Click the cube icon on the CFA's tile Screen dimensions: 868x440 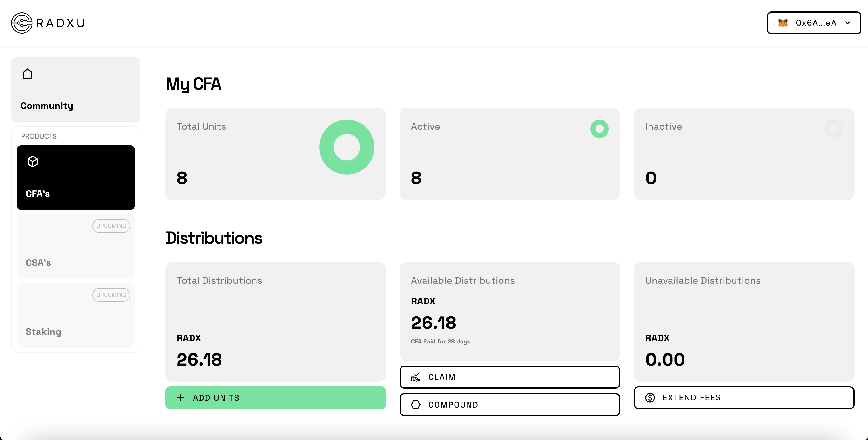32,161
